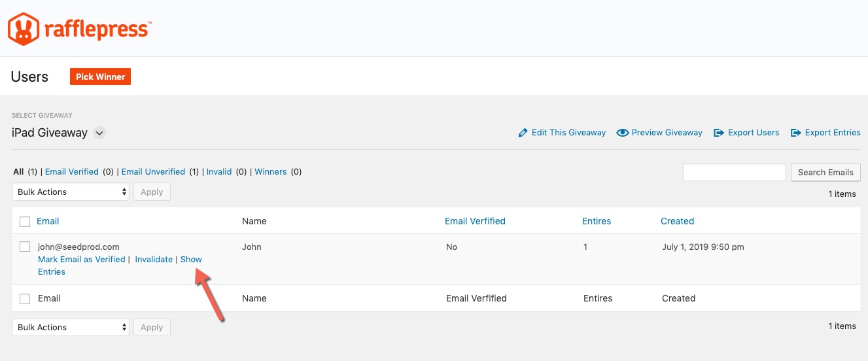This screenshot has height=361, width=868.
Task: Filter by Email Verified users
Action: (x=72, y=172)
